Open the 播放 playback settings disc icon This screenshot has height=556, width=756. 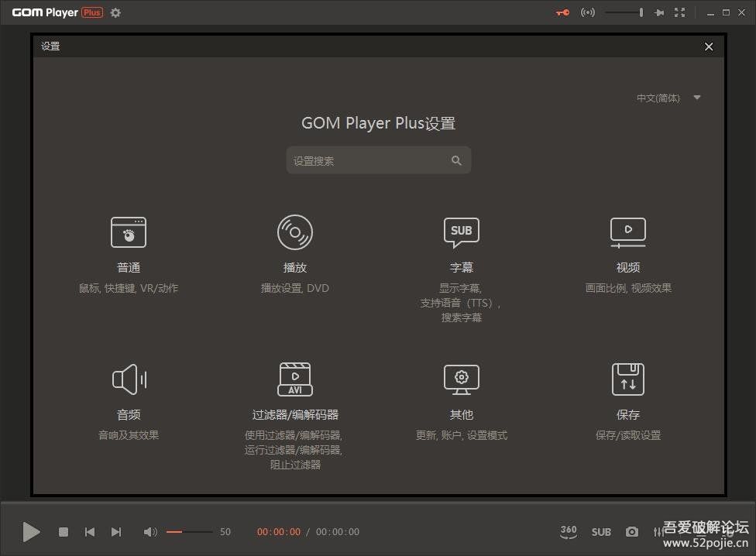pos(295,232)
